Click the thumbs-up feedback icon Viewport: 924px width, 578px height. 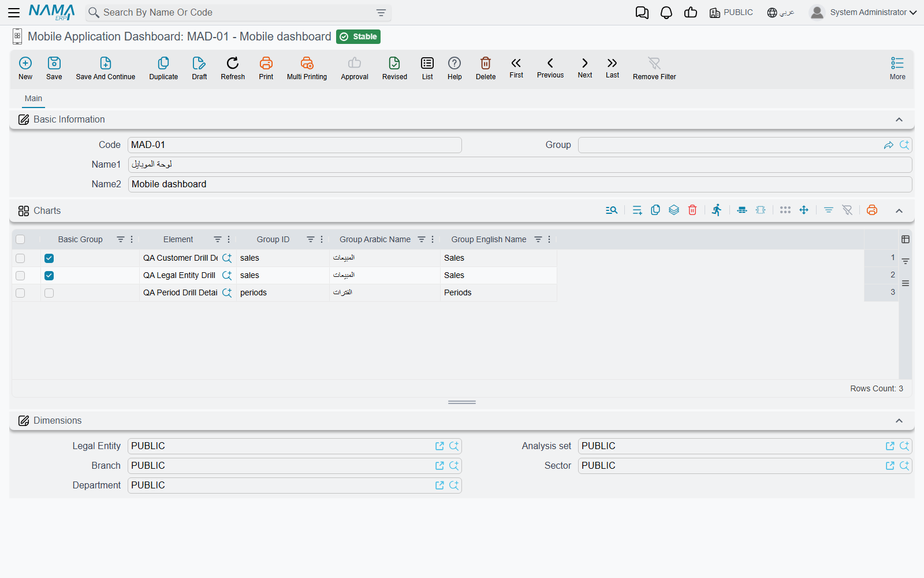(x=691, y=12)
